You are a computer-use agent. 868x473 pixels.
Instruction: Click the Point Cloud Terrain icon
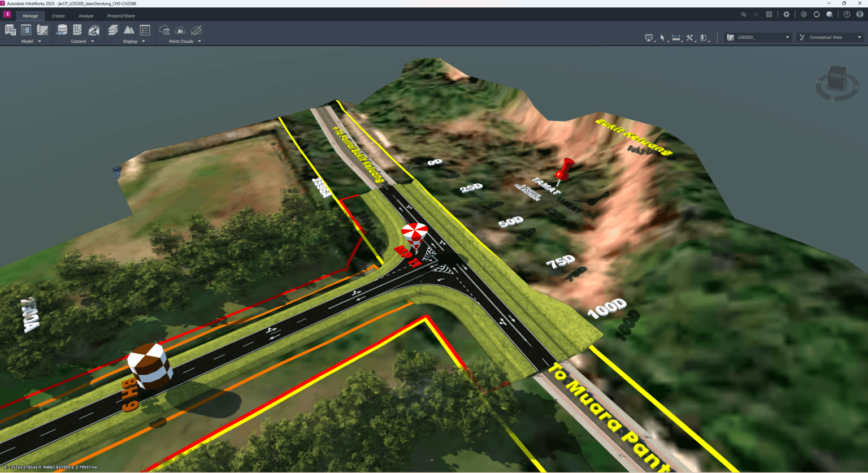[x=180, y=30]
